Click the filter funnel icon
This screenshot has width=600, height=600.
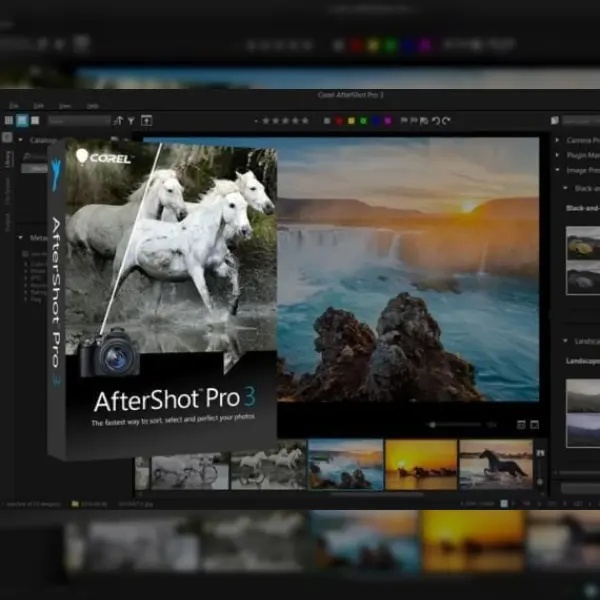(x=130, y=121)
